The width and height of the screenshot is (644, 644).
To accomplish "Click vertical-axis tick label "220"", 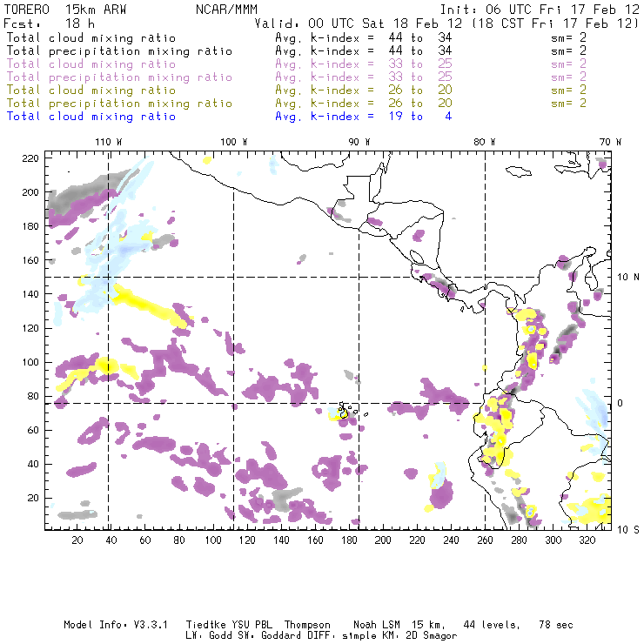I will click(x=30, y=158).
